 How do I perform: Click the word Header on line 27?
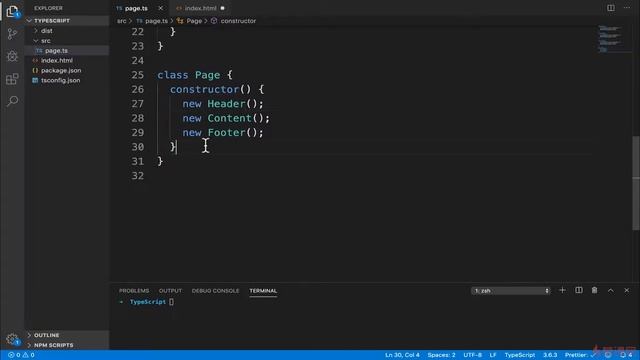pos(226,104)
